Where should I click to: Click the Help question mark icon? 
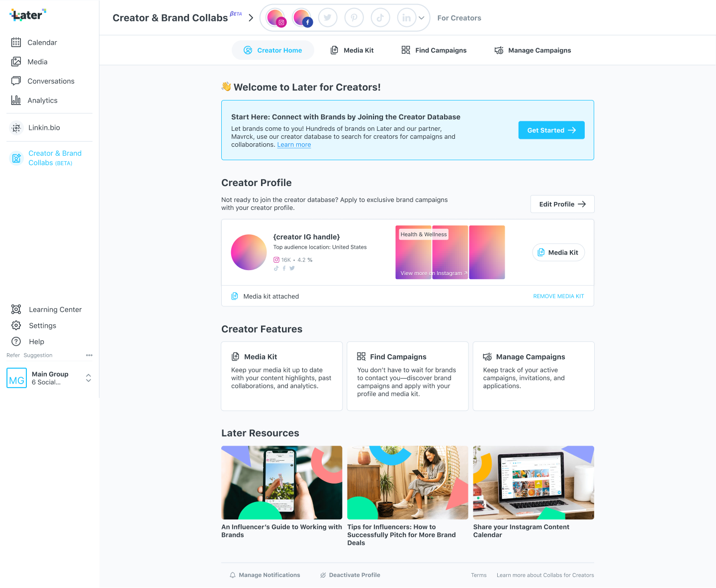[16, 341]
